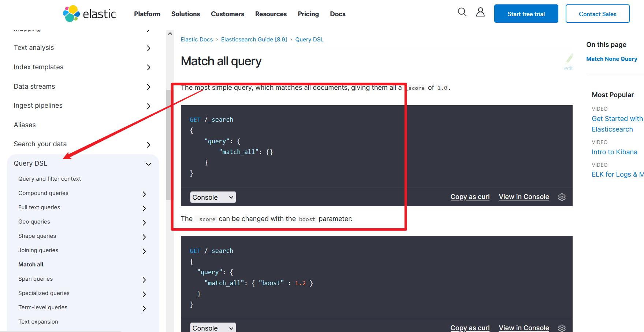Open Console dropdown in first code block
Viewport: 644px width, 332px height.
point(213,197)
